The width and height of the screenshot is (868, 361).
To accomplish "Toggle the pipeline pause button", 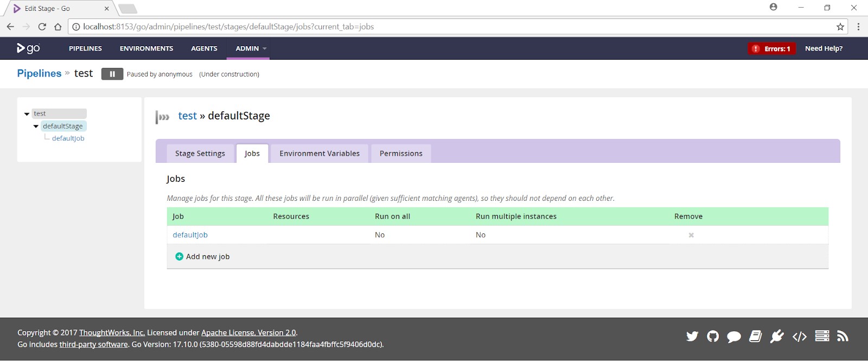I will click(112, 74).
